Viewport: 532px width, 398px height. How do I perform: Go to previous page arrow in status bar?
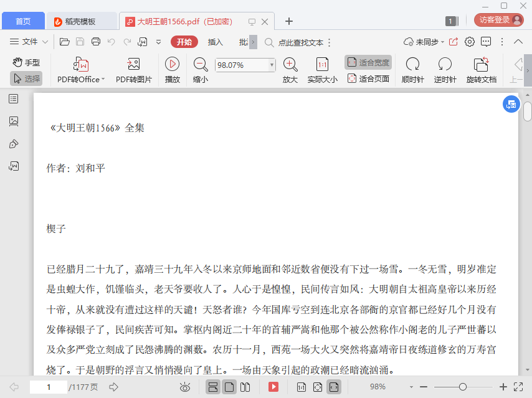(14, 387)
